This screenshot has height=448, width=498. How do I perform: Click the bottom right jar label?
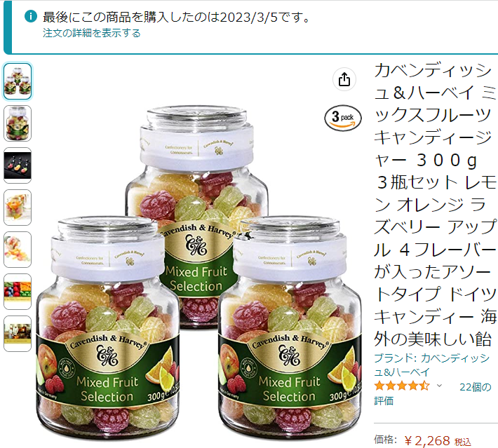click(290, 373)
